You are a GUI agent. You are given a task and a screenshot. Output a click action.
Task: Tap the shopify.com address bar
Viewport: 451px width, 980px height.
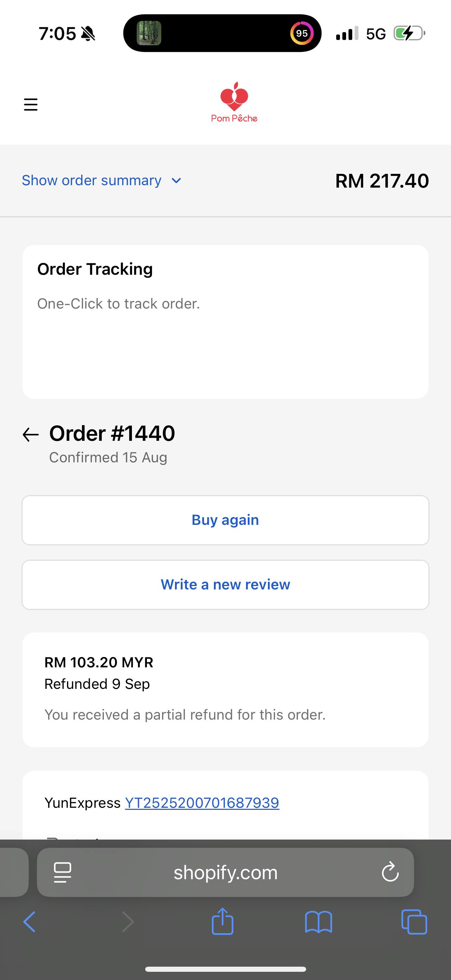[x=225, y=872]
